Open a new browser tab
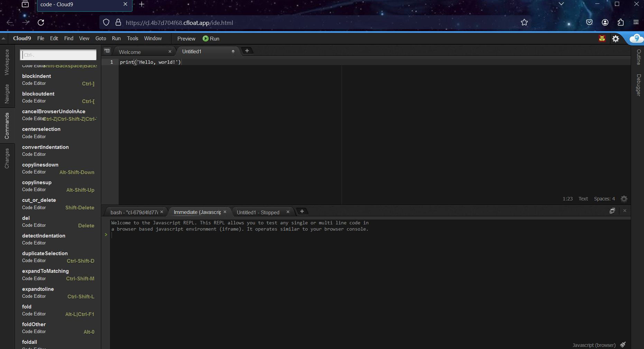The width and height of the screenshot is (644, 349). coord(141,5)
